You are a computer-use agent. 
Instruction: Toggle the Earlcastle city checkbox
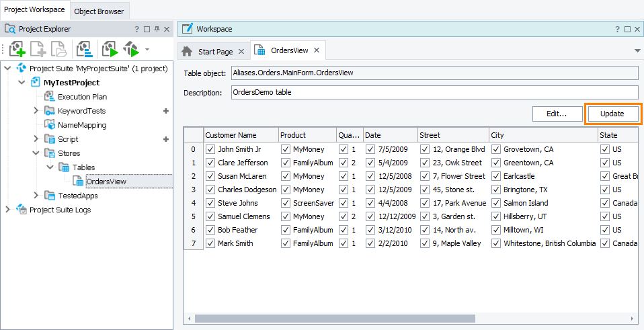(x=496, y=176)
